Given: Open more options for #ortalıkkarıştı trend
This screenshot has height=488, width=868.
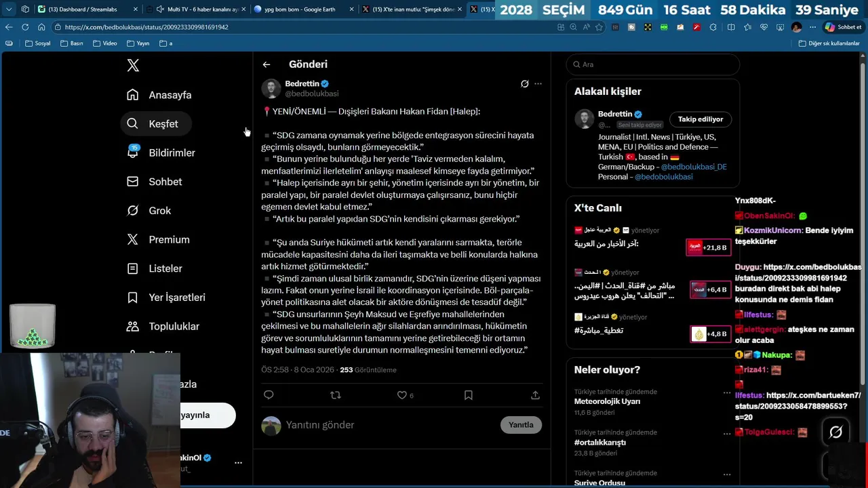Looking at the screenshot, I should click(727, 433).
